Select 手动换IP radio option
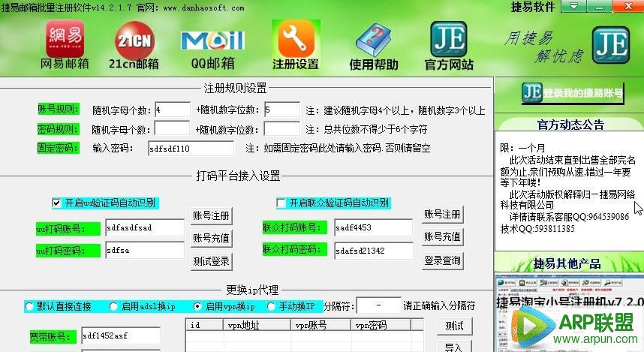The image size is (644, 352). point(271,306)
